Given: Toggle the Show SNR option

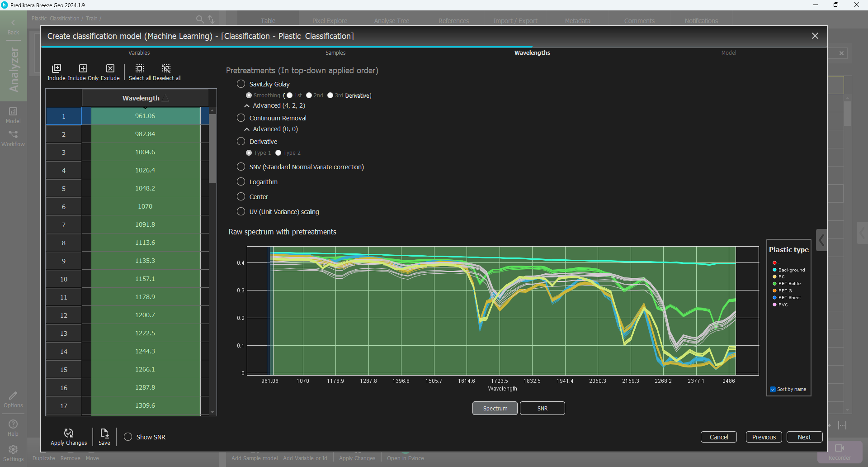Looking at the screenshot, I should (x=128, y=437).
